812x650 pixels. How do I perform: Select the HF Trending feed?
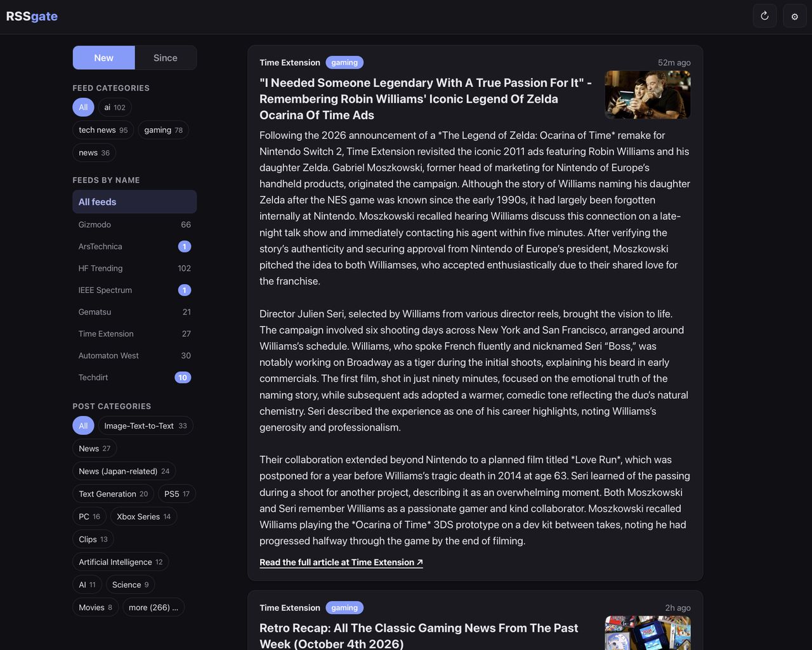[134, 268]
